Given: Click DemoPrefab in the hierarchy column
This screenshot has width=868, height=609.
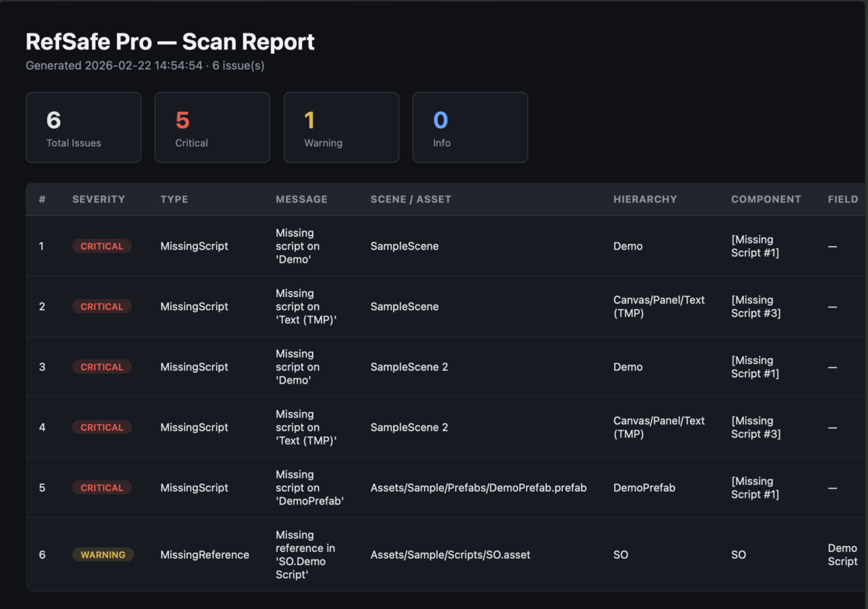Looking at the screenshot, I should coord(644,488).
